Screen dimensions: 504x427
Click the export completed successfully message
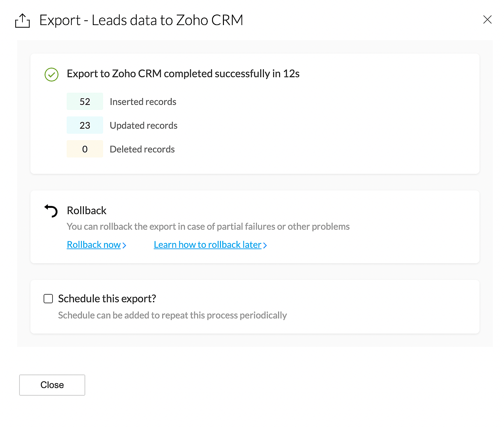tap(183, 74)
